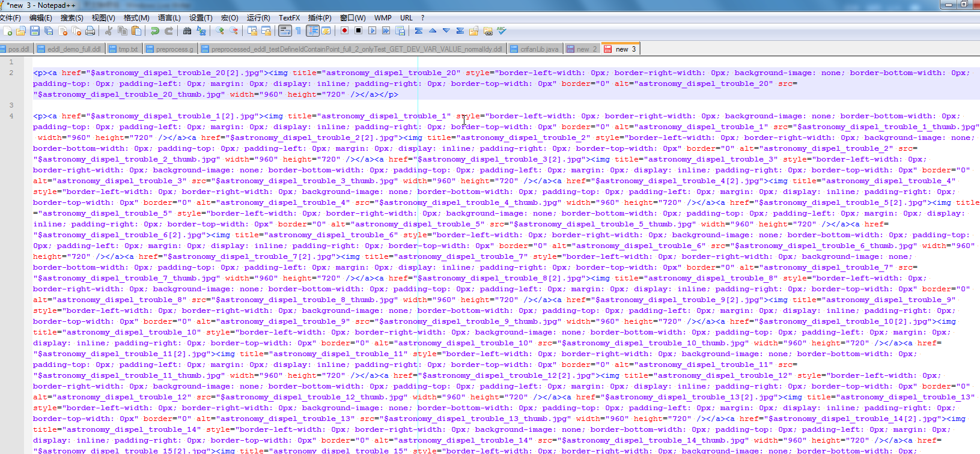Click the Undo arrow icon
Viewport: 980px width, 454px height.
pos(155,31)
